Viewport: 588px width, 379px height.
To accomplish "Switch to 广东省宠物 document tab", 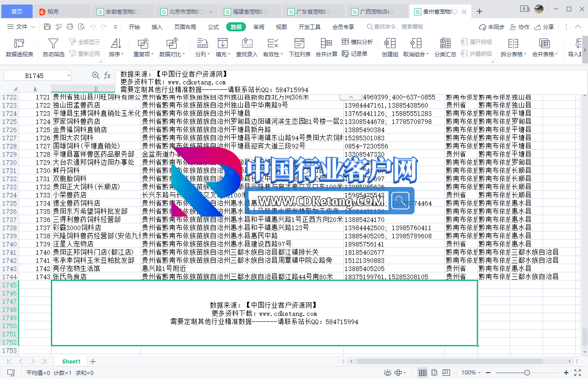I will coord(313,11).
